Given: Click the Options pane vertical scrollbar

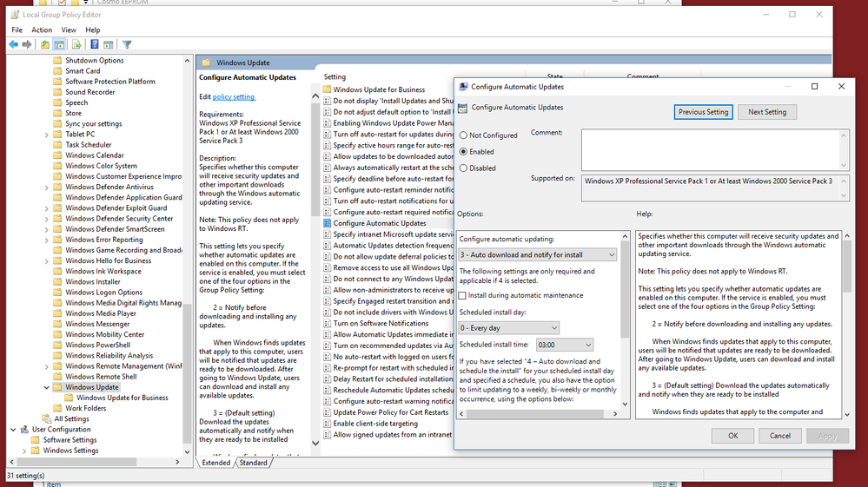Looking at the screenshot, I should pos(625,320).
